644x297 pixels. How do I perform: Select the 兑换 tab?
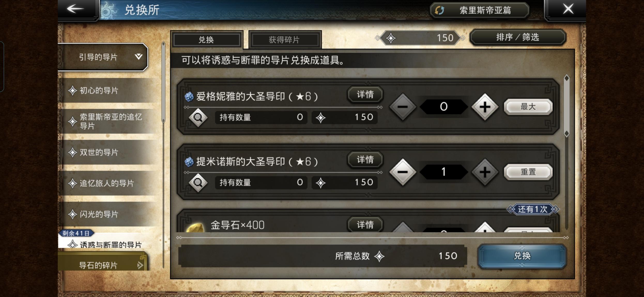click(206, 40)
